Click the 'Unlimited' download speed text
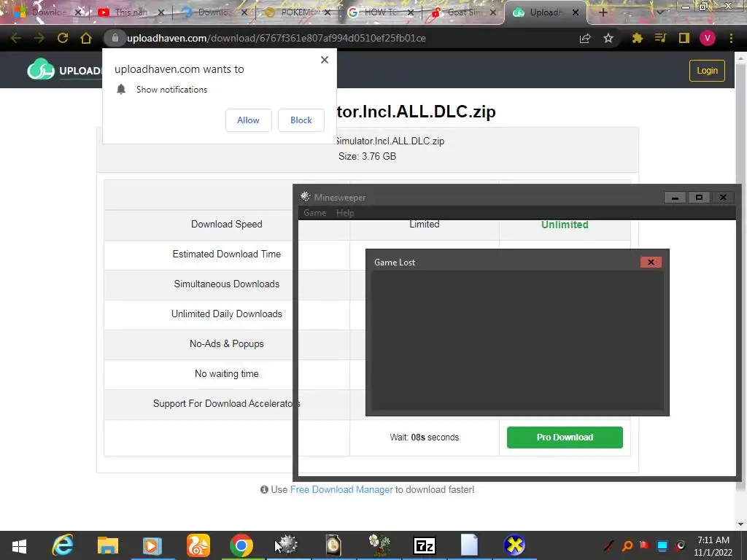This screenshot has width=747, height=560. (x=565, y=225)
